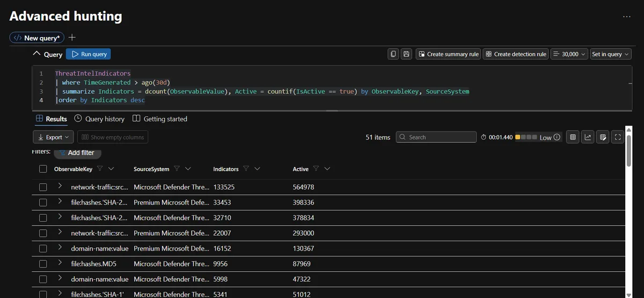Check the row with 5998 indicators
The image size is (644, 298).
43,279
